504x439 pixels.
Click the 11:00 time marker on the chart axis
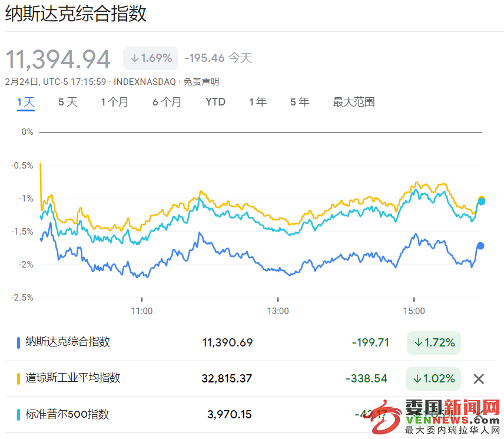click(142, 311)
